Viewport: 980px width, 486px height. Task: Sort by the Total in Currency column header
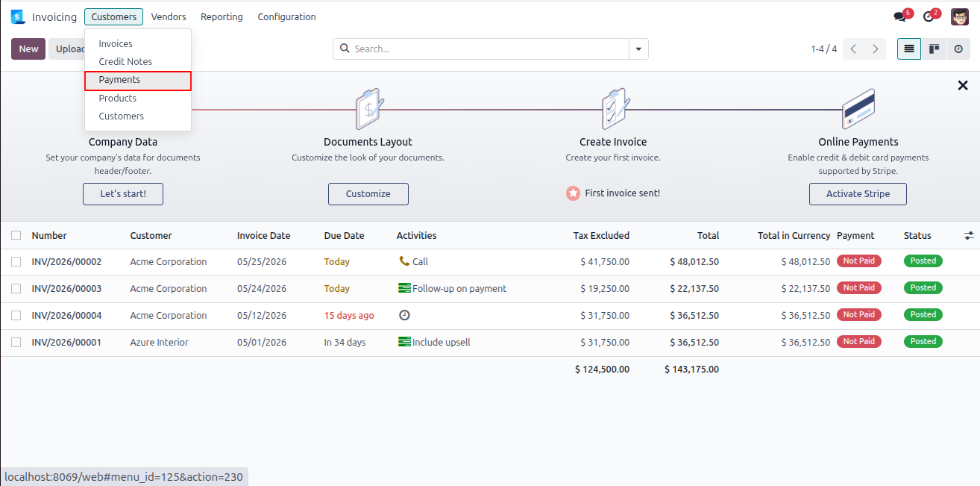[x=794, y=235]
